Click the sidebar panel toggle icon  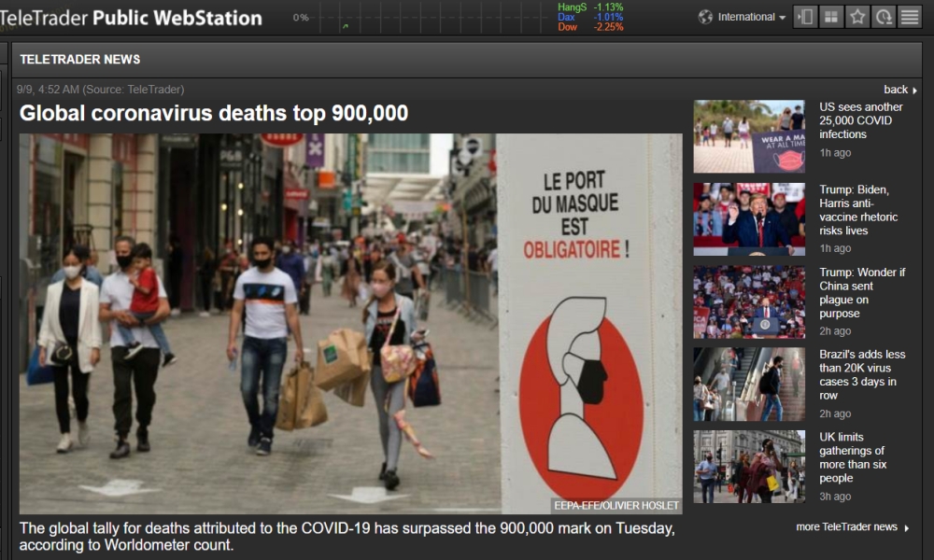pyautogui.click(x=805, y=17)
